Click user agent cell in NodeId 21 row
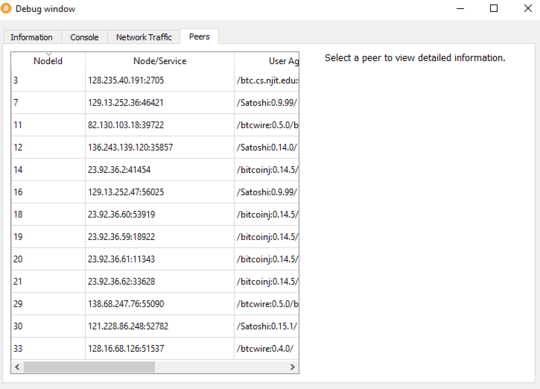The width and height of the screenshot is (540, 389). coord(267,282)
